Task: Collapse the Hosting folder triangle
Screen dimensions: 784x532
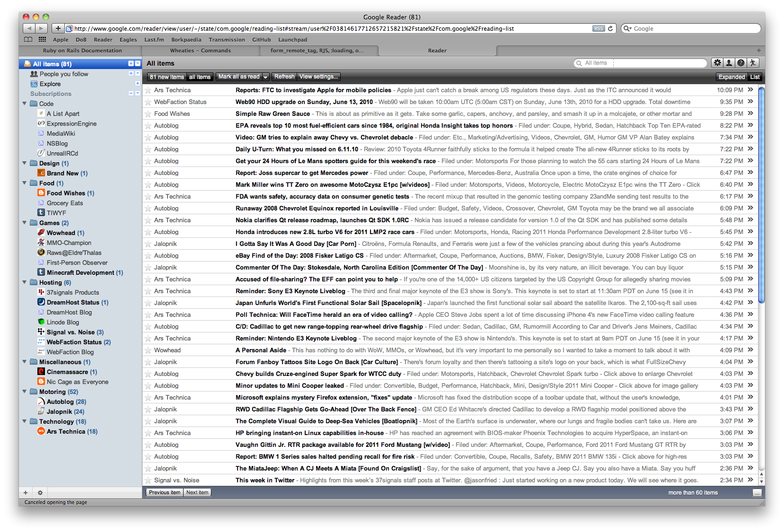Action: pos(25,282)
